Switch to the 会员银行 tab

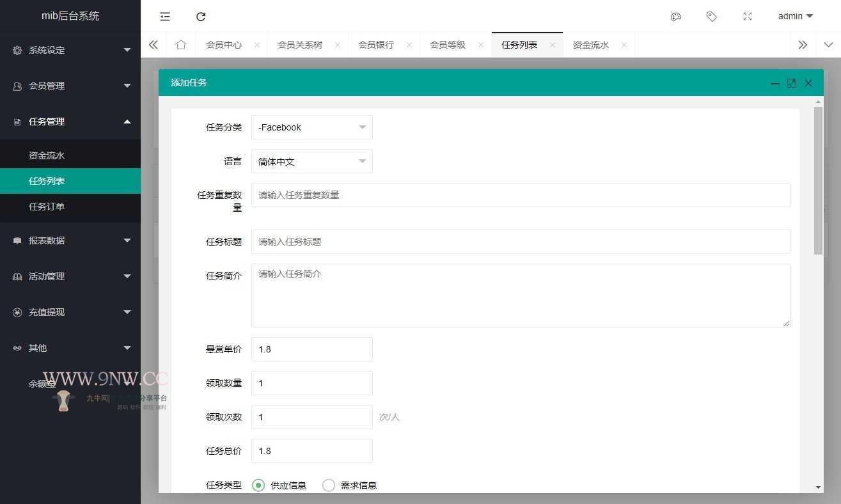pos(376,45)
